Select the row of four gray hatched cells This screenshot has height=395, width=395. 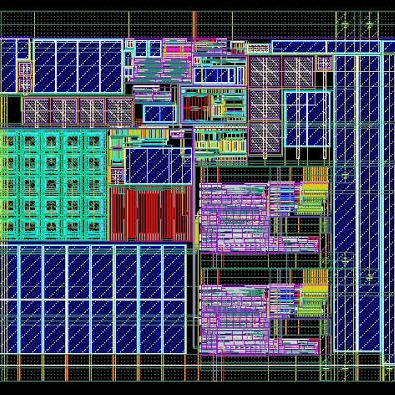(x=78, y=111)
